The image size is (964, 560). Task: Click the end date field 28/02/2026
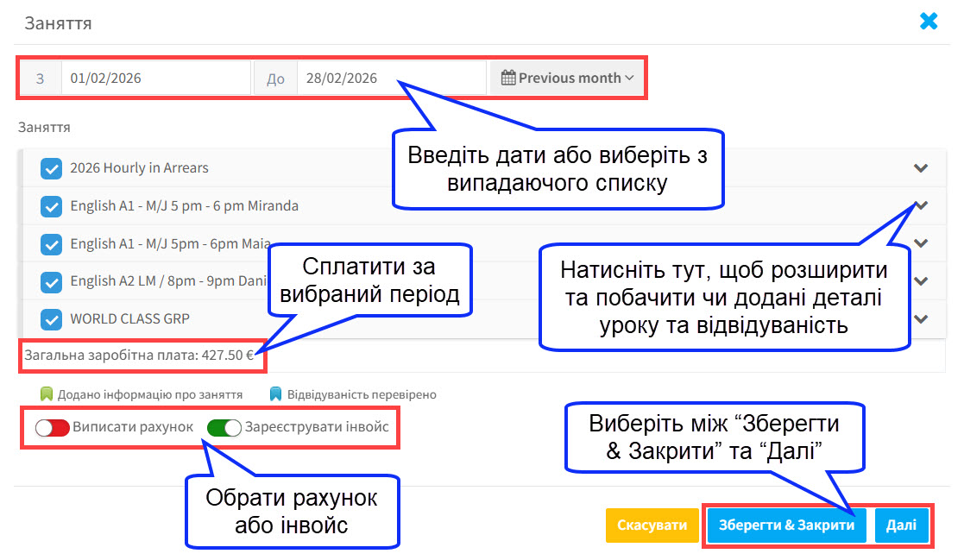(390, 78)
